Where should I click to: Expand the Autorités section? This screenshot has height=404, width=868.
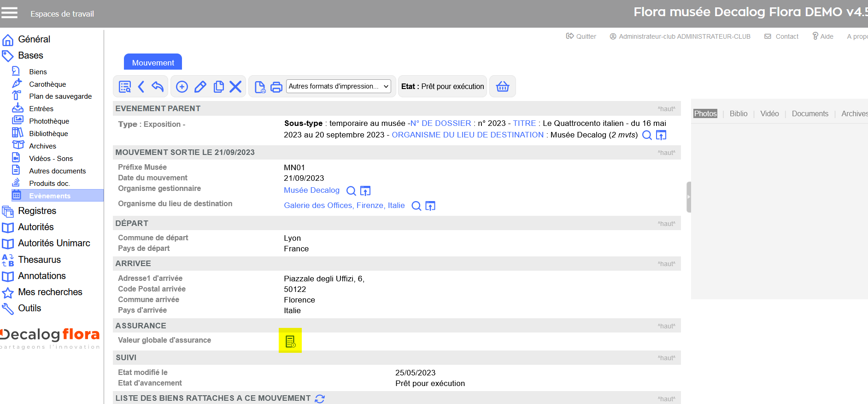pos(36,227)
